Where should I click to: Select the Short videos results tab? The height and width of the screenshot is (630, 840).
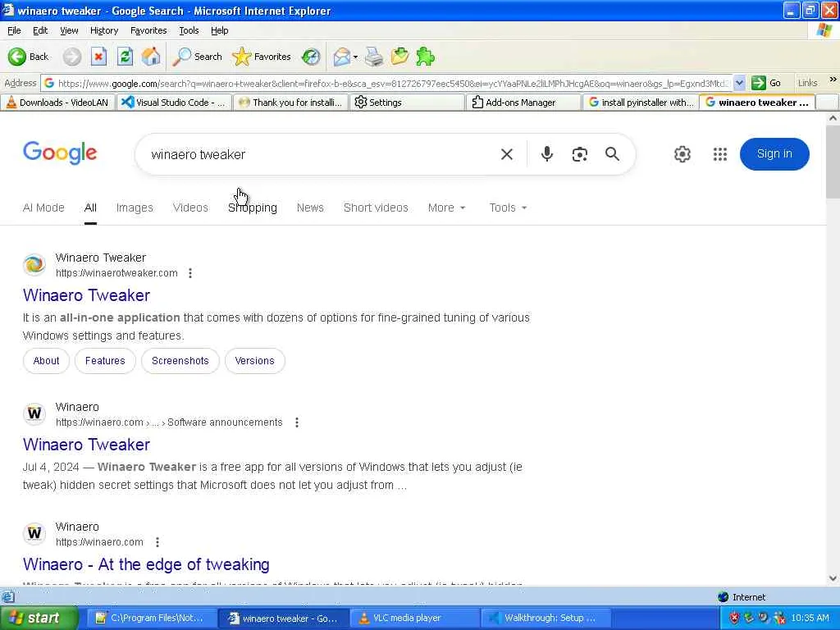376,208
